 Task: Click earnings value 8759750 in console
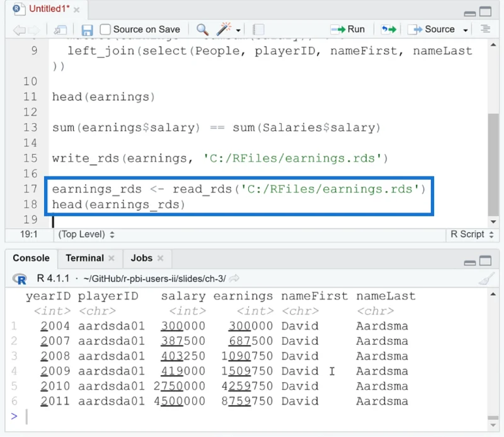(247, 401)
